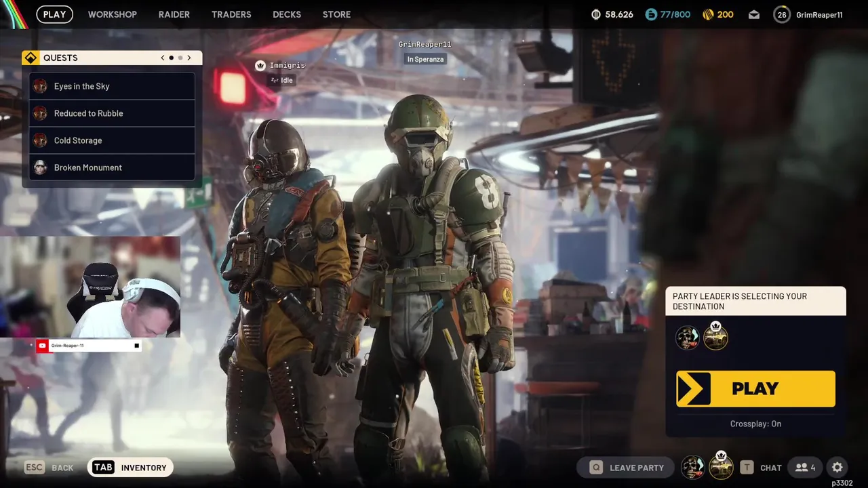The width and height of the screenshot is (868, 488).
Task: Click the ESC BACK button
Action: click(50, 467)
